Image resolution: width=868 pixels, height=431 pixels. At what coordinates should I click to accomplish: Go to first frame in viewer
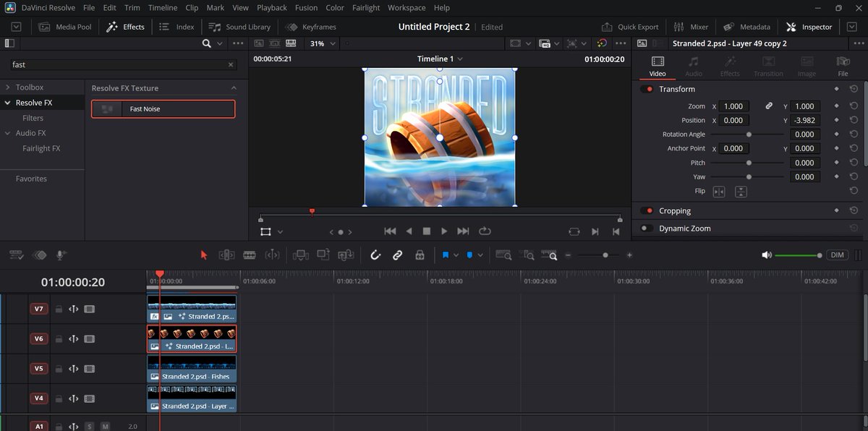[x=390, y=231]
